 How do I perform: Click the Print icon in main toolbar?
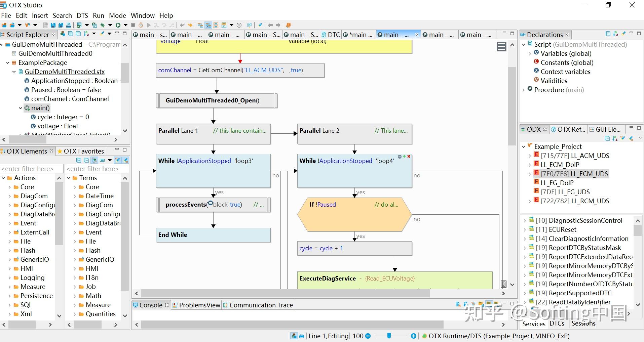tap(69, 25)
